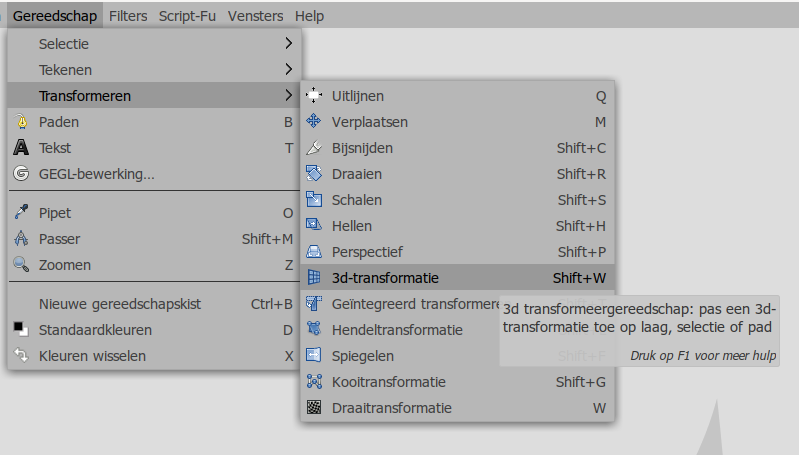Click the Shift+G shortcut text
This screenshot has width=799, height=455.
pyautogui.click(x=581, y=382)
